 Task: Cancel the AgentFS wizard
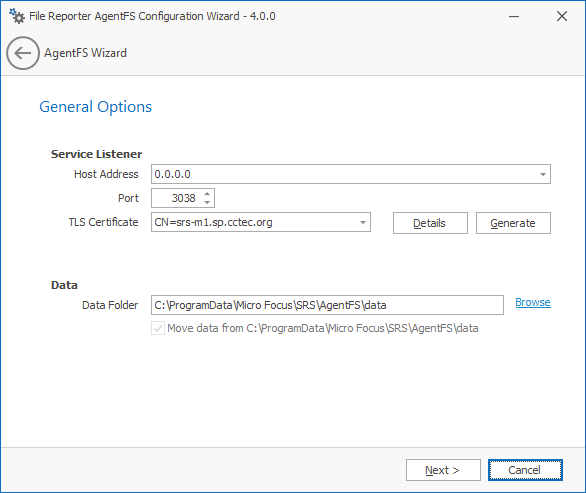point(525,470)
